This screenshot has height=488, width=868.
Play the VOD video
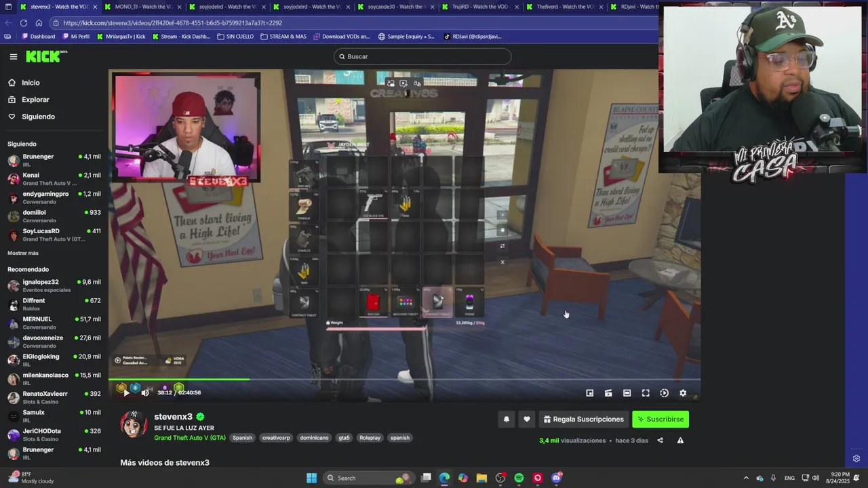(126, 392)
